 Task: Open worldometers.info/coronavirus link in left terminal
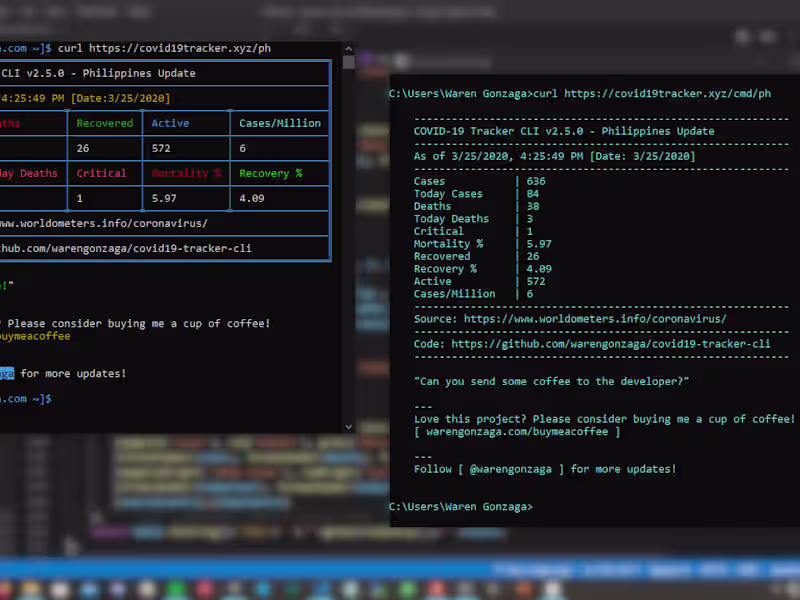click(104, 223)
